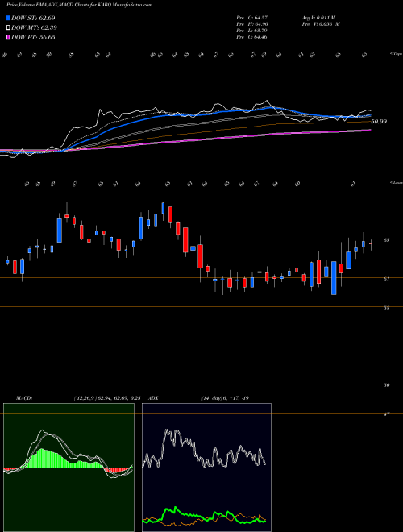Click the 'Pre V: 0.056 M' volume text
The image size is (403, 532).
[x=321, y=23]
